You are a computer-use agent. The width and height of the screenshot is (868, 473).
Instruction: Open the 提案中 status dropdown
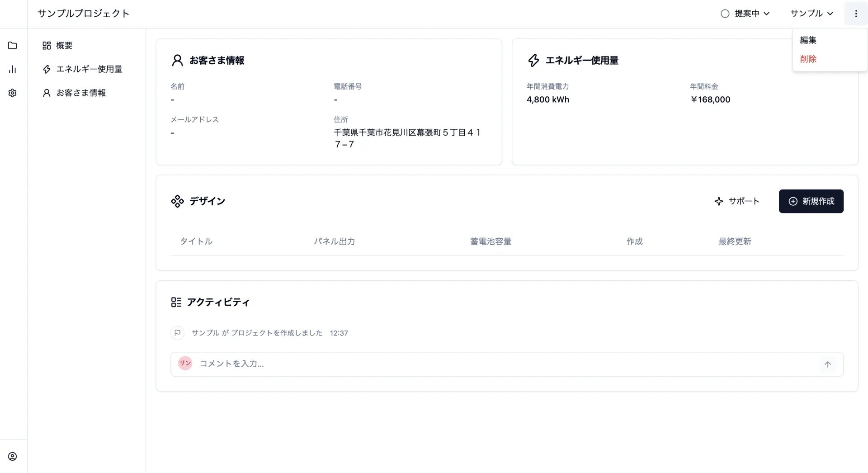[x=745, y=14]
